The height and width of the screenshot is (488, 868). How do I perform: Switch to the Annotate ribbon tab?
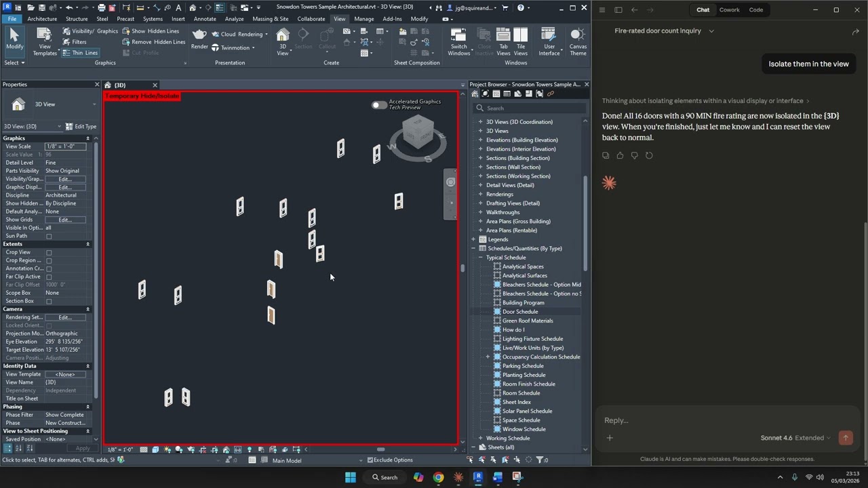(x=205, y=19)
